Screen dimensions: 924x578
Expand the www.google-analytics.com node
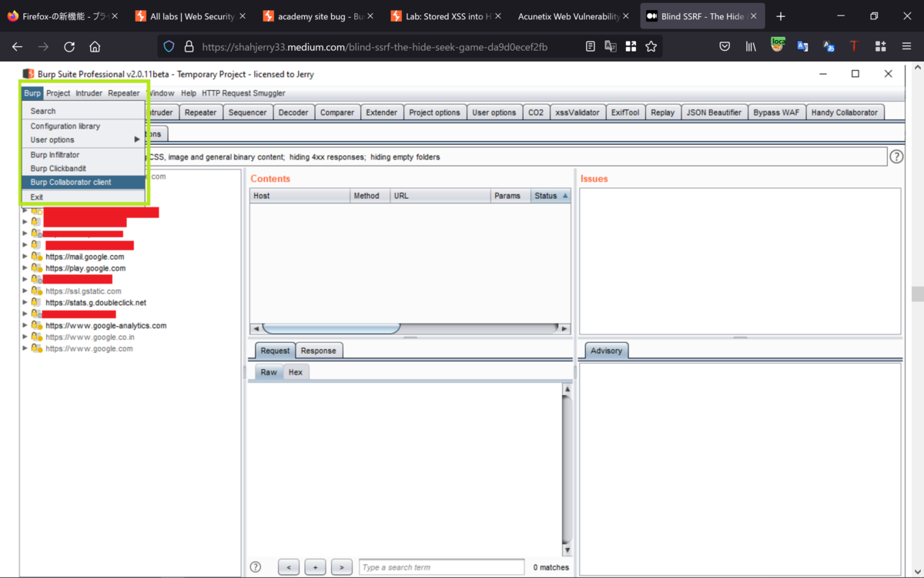coord(25,325)
